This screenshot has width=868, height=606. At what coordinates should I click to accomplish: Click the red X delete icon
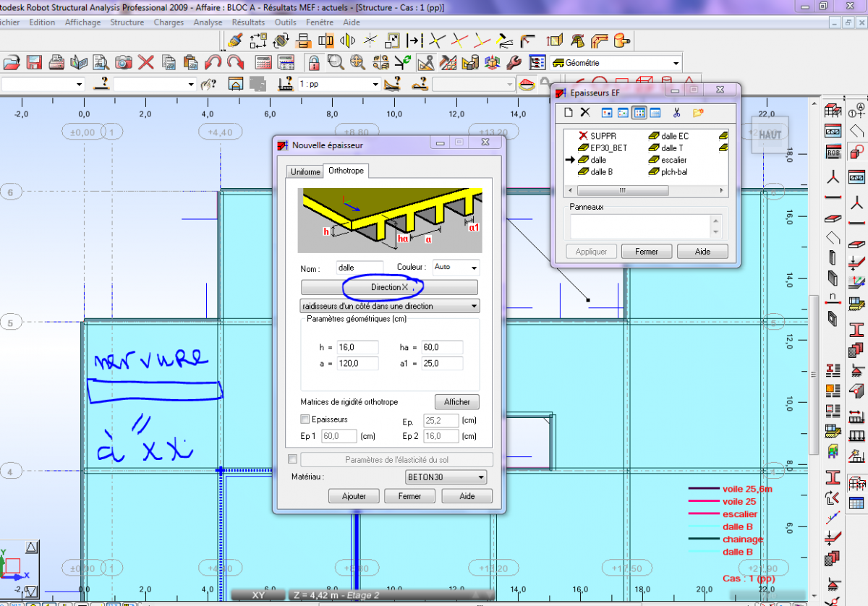point(146,62)
